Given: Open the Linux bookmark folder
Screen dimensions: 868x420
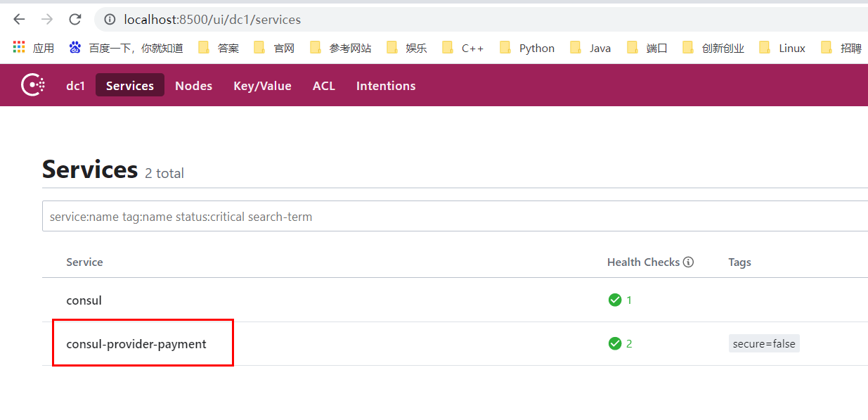Looking at the screenshot, I should coord(782,48).
